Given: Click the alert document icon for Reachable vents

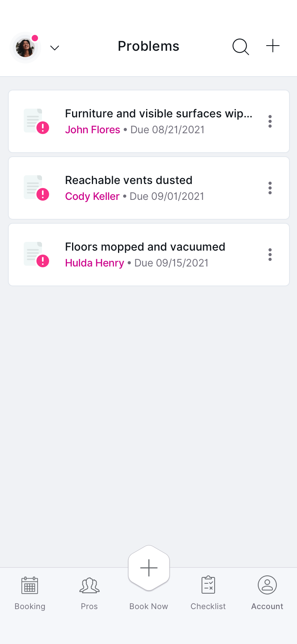Looking at the screenshot, I should [x=36, y=188].
